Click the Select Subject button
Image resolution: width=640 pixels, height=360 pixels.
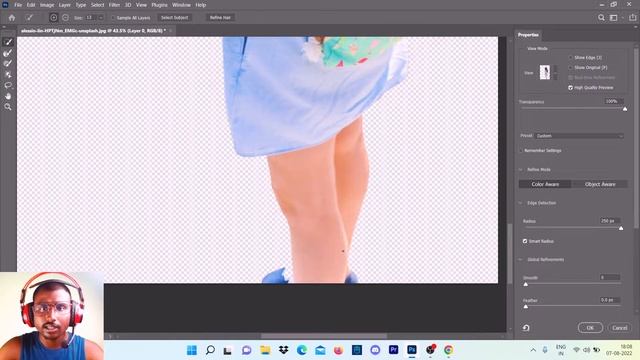pyautogui.click(x=174, y=18)
